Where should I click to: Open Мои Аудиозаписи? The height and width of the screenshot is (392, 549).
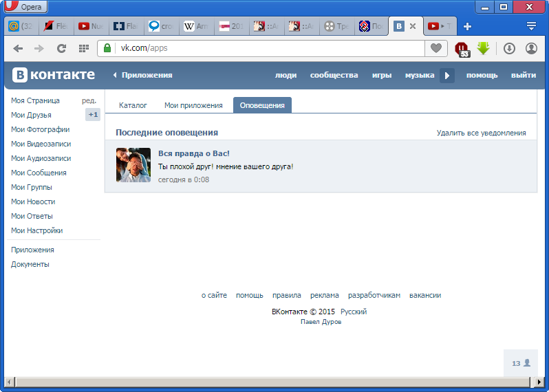coord(41,159)
